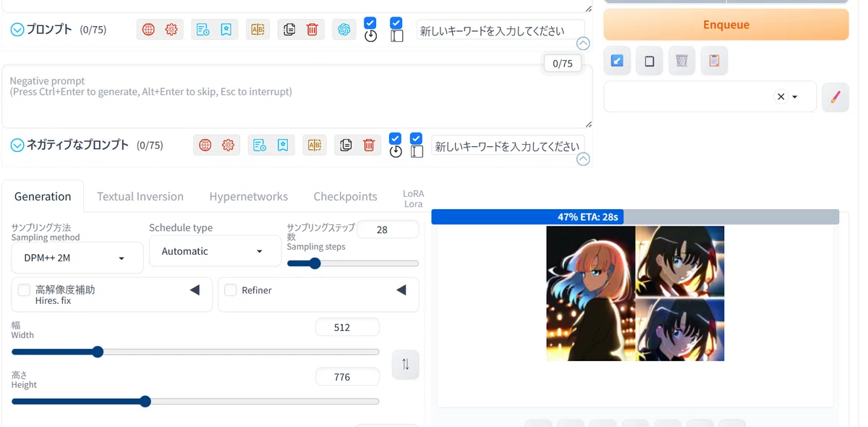
Task: Collapse the プロンプト section chevron
Action: 17,30
